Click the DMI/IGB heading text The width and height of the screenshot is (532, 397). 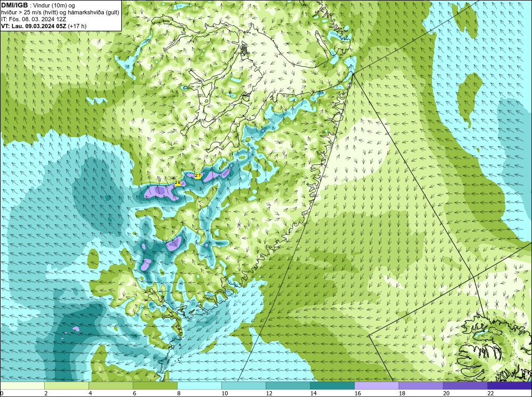click(14, 5)
